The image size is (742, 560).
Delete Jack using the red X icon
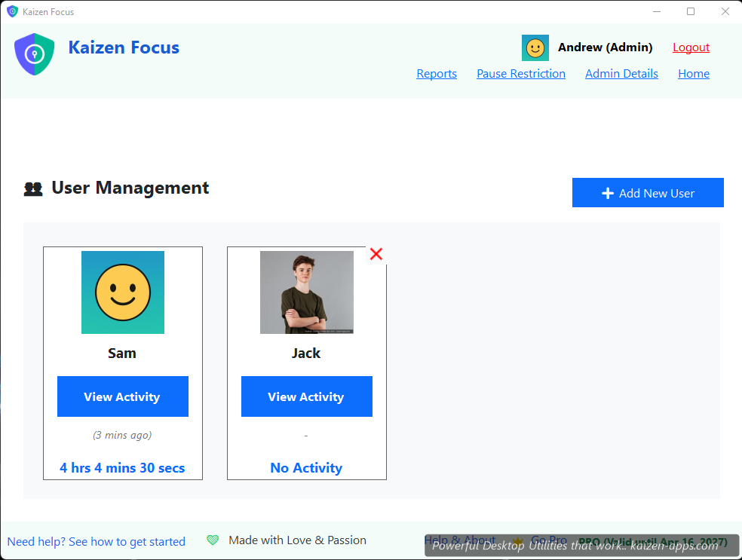click(376, 254)
